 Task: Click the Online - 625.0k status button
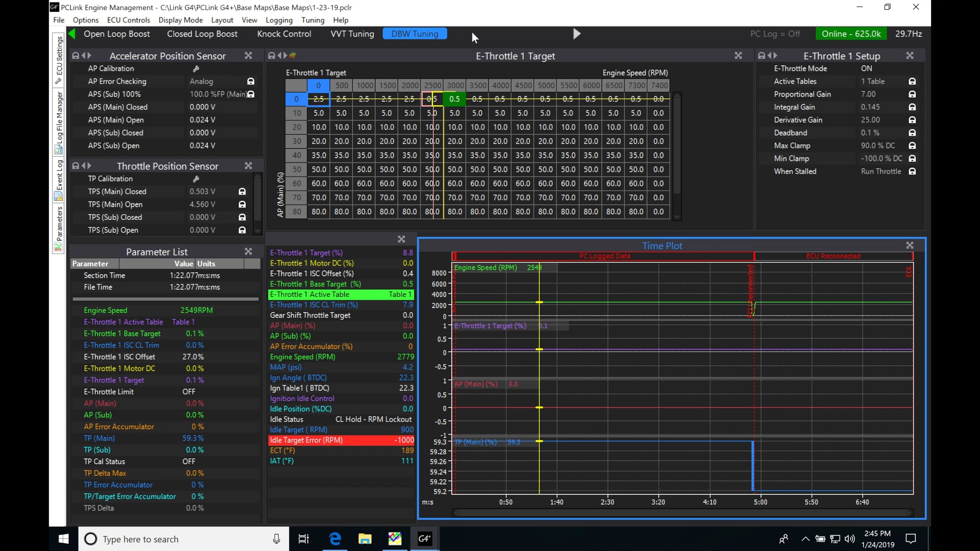point(851,34)
